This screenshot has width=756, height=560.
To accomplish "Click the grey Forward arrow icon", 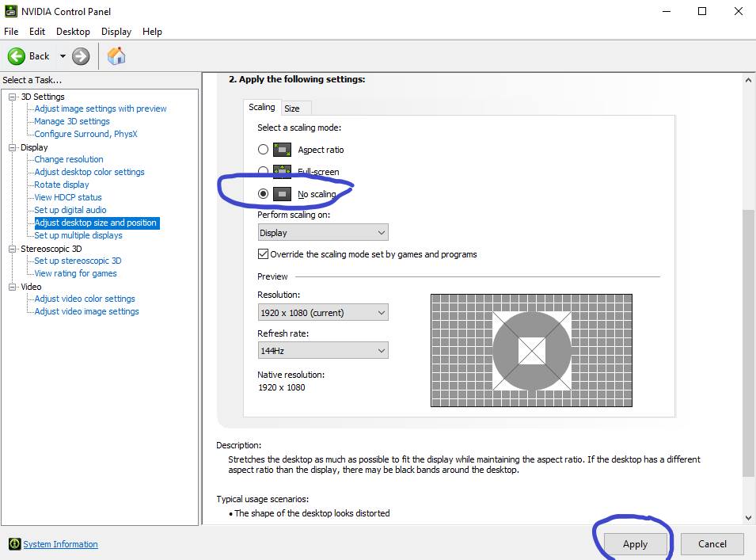I will coord(81,56).
